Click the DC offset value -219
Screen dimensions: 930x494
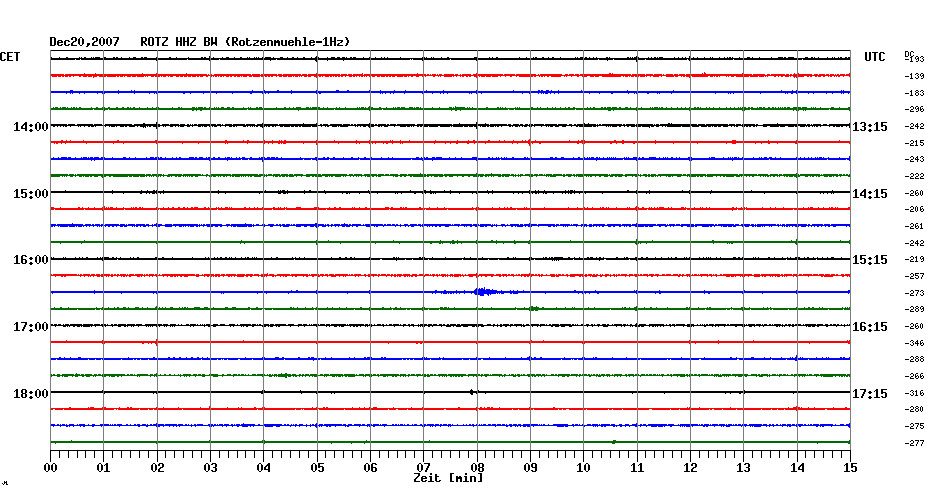914,259
